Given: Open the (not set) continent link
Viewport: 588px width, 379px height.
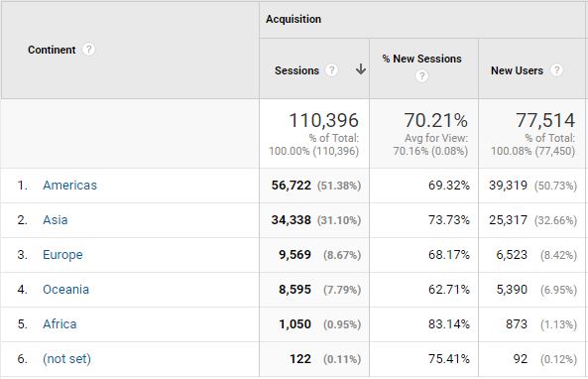Looking at the screenshot, I should click(x=66, y=359).
